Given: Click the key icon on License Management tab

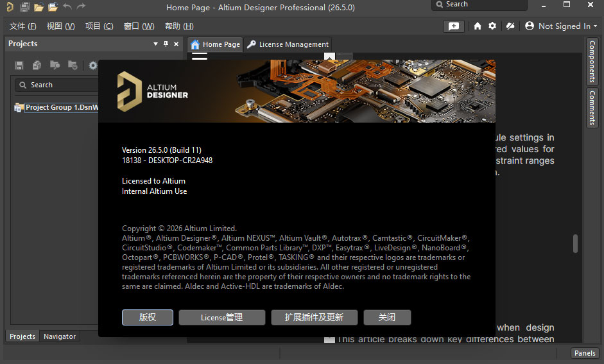Looking at the screenshot, I should point(252,44).
